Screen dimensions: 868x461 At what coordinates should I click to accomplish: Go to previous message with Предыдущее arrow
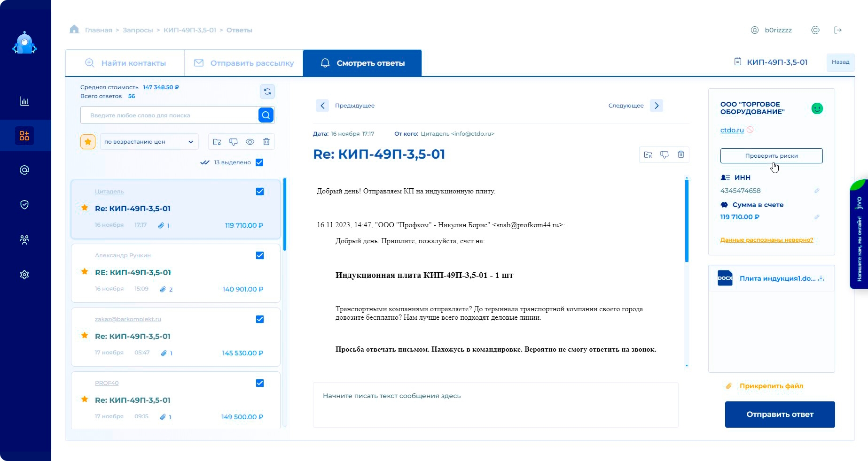pos(322,106)
